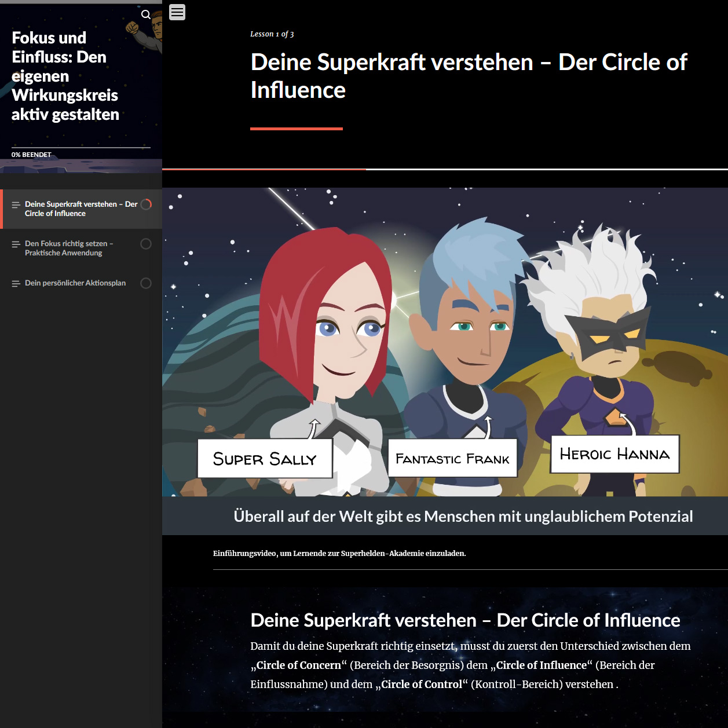Toggle the sidebar with hamburger menu icon
728x728 pixels.
[x=177, y=12]
